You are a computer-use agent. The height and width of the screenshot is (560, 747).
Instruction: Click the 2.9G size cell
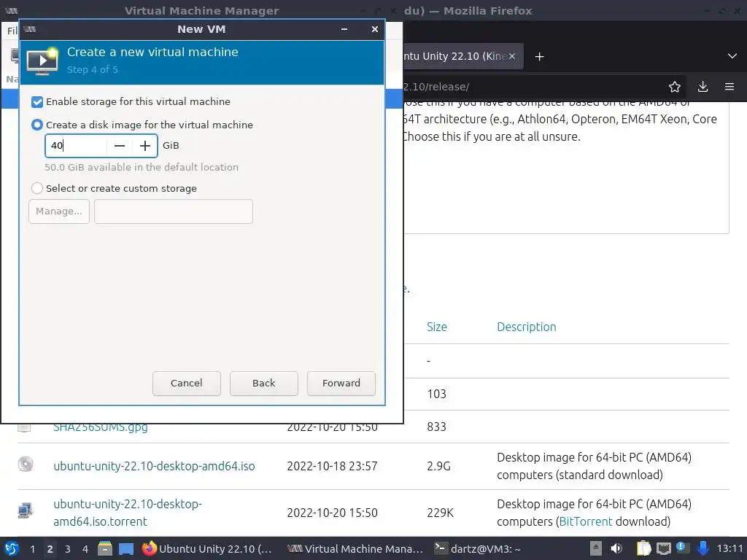click(438, 466)
